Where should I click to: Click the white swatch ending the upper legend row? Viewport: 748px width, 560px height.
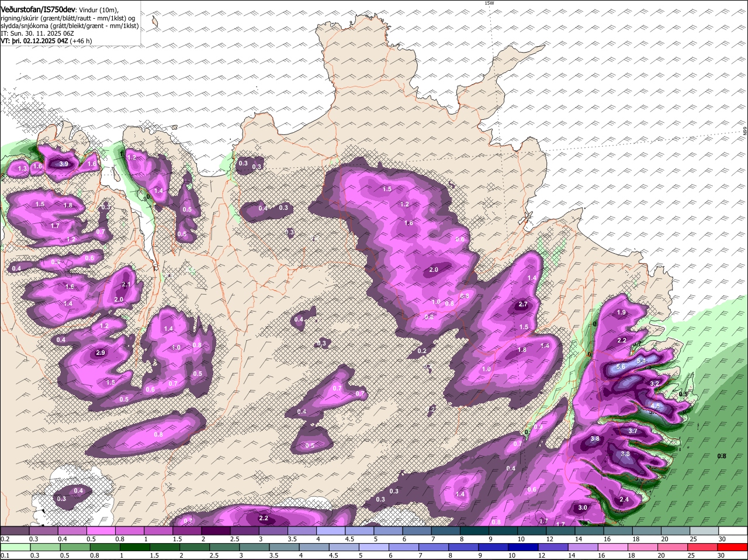[x=733, y=531]
